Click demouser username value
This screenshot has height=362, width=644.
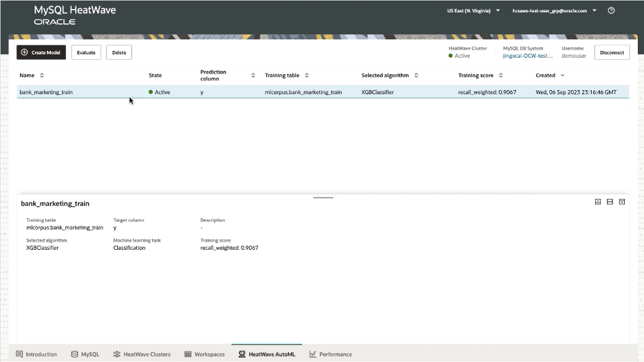click(574, 56)
